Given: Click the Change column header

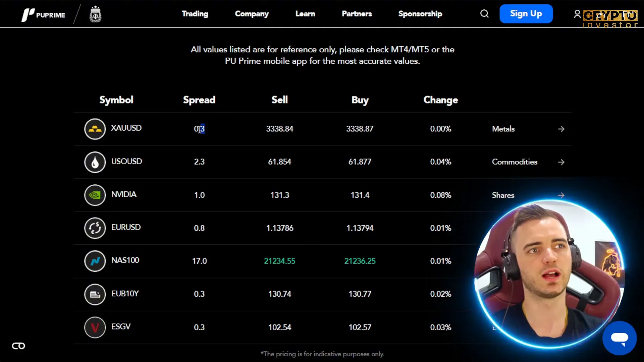Looking at the screenshot, I should 441,100.
